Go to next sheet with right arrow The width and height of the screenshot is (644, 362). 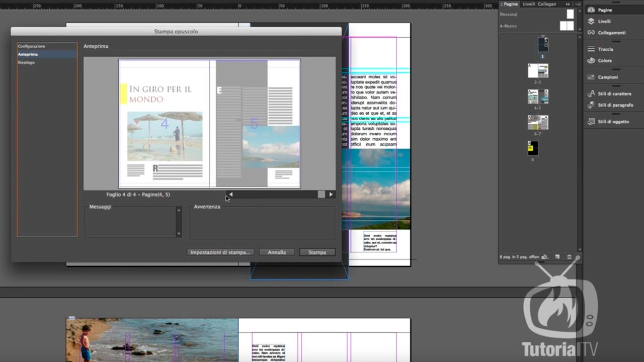331,194
